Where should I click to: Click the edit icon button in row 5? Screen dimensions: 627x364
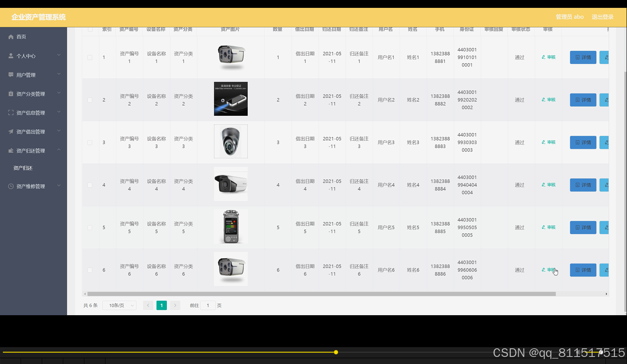[604, 227]
